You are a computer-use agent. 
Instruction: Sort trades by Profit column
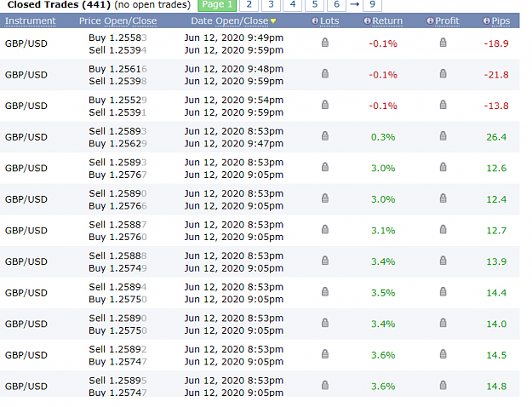coord(447,21)
